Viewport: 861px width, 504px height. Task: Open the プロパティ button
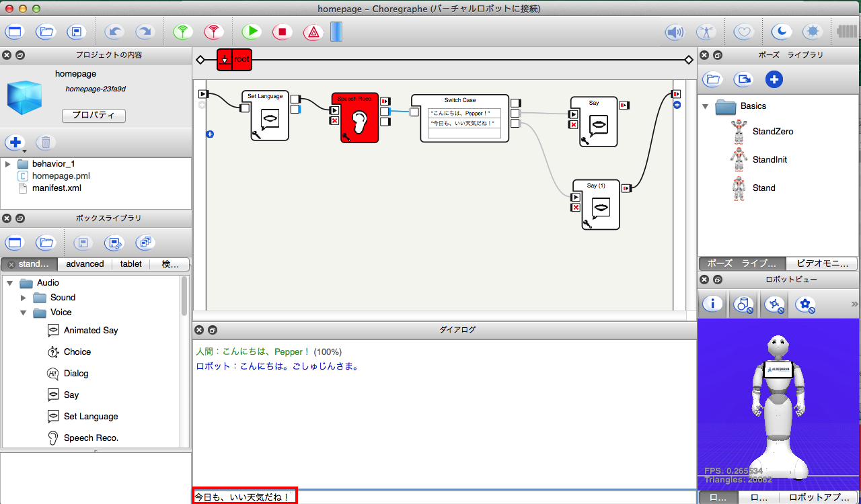pyautogui.click(x=93, y=116)
